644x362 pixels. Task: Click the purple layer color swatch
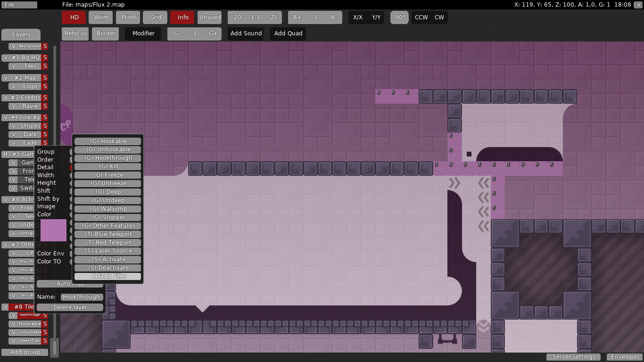53,230
